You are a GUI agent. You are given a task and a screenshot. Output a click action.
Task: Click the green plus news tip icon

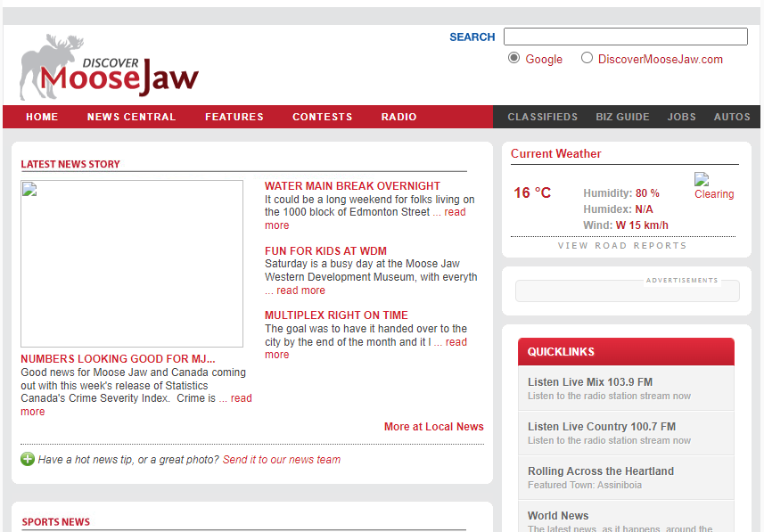pyautogui.click(x=28, y=459)
